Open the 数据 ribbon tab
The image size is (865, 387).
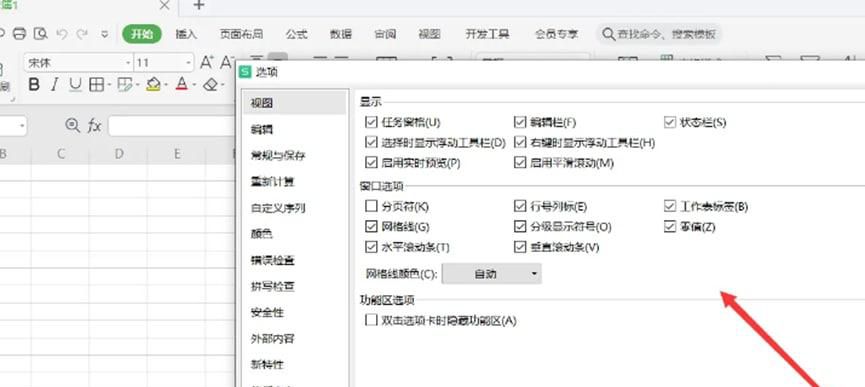click(341, 34)
